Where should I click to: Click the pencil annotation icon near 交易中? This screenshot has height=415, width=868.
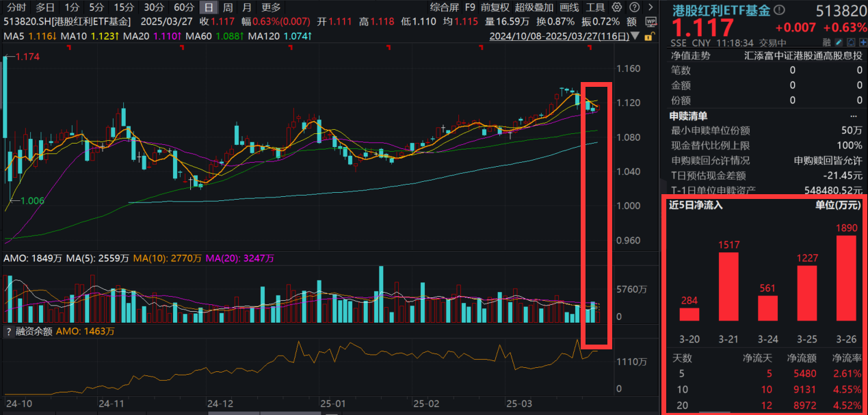[x=839, y=42]
